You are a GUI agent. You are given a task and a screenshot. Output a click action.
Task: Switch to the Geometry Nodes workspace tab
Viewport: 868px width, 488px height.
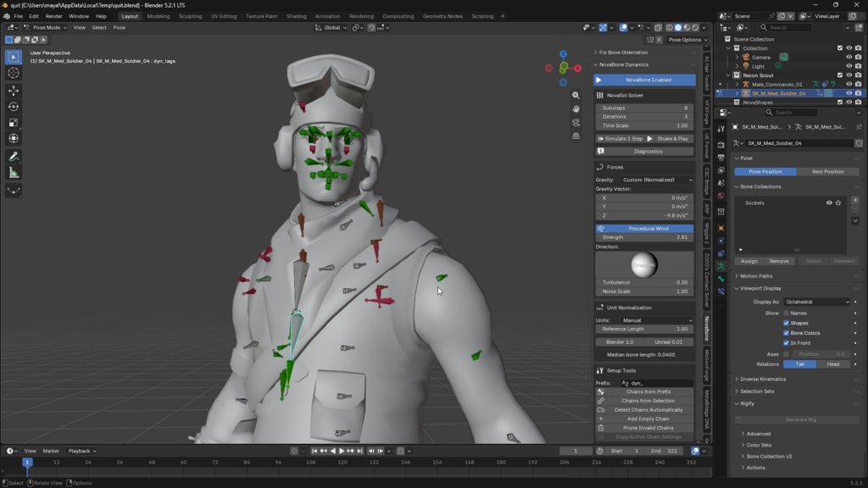pos(442,16)
